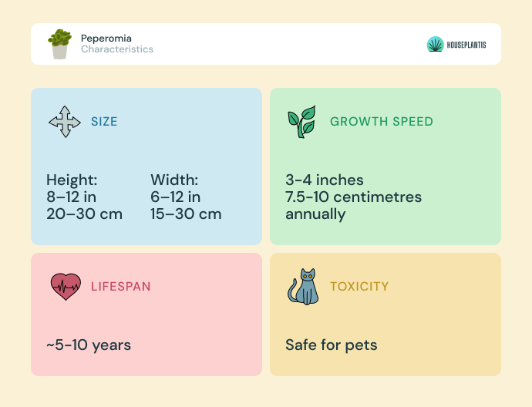The height and width of the screenshot is (407, 532).
Task: Select the TOXICITY heading
Action: tap(359, 287)
